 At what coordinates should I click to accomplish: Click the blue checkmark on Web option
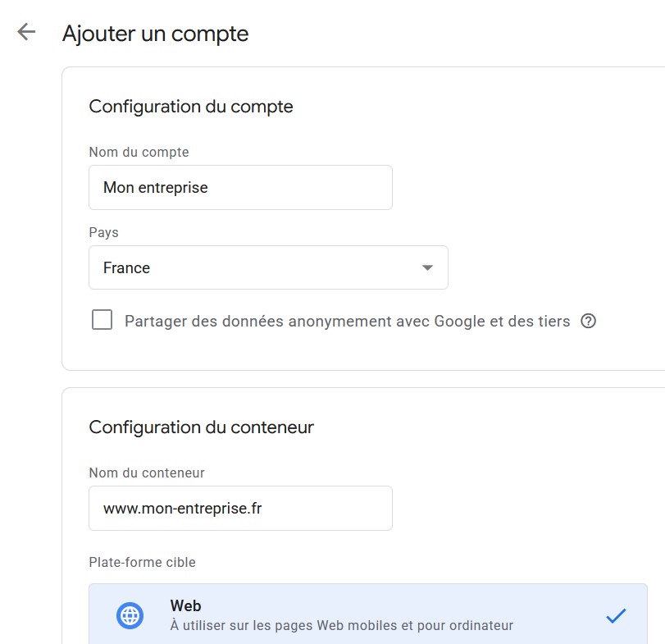615,615
